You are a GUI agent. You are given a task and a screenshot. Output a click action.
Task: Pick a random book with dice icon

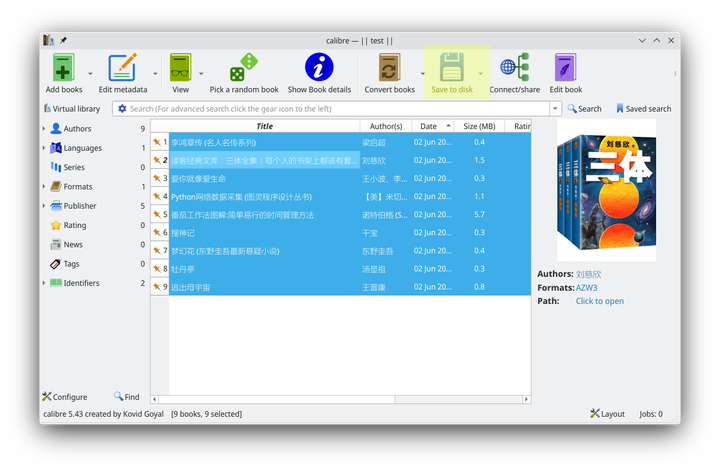pos(244,68)
